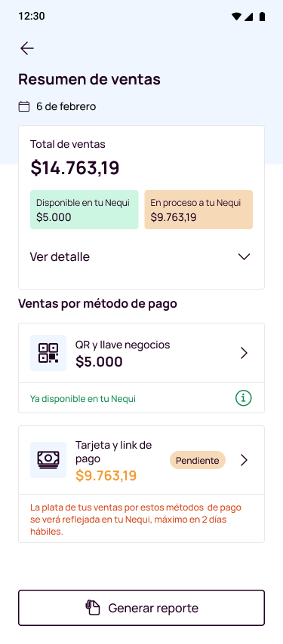Viewport: 283px width, 644px height.
Task: Tap the battery status icon
Action: 262,17
